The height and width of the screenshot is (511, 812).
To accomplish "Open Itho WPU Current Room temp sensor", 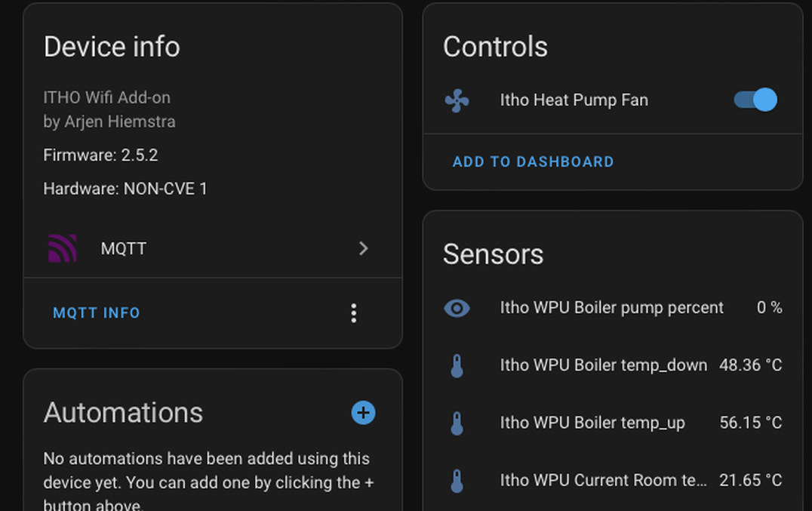I will (x=613, y=481).
